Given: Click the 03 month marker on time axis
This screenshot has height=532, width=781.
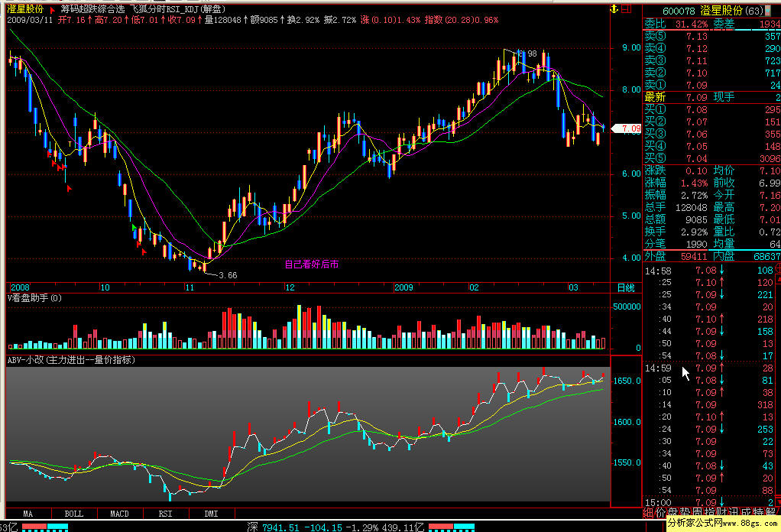Looking at the screenshot, I should click(573, 287).
